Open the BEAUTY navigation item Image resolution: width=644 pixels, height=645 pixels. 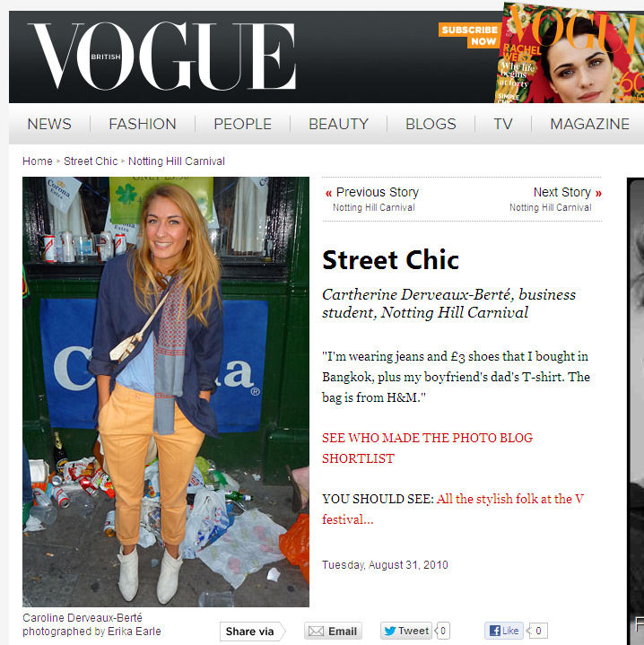[338, 124]
